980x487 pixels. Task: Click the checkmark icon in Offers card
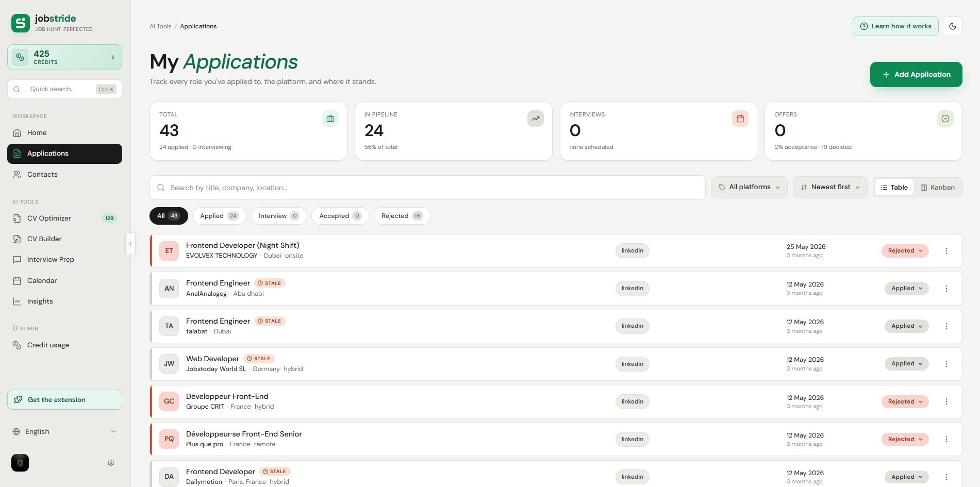click(945, 119)
